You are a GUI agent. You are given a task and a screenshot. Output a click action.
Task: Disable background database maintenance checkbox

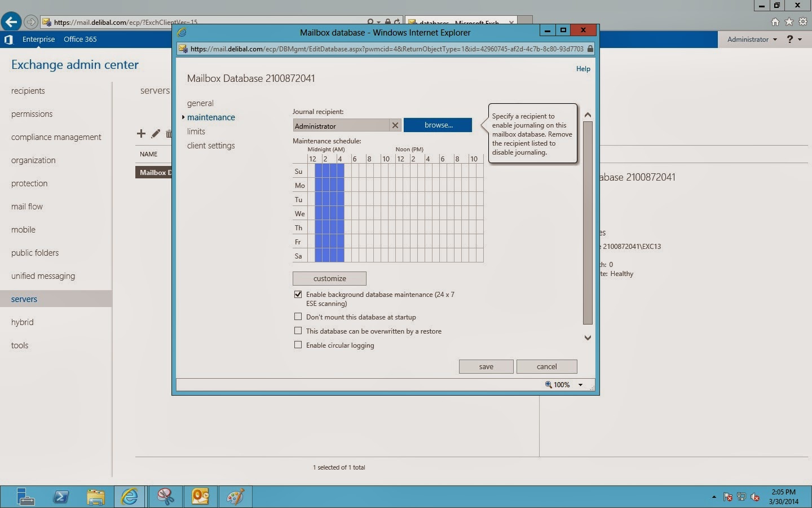[298, 294]
